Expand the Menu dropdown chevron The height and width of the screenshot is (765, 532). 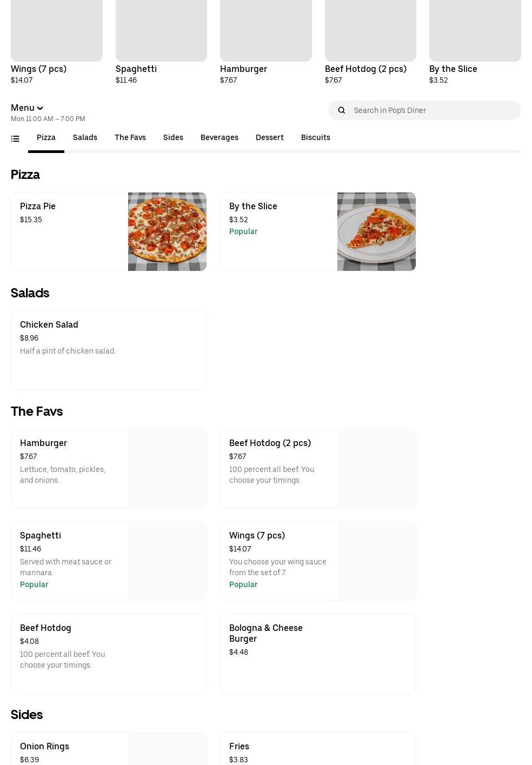pyautogui.click(x=39, y=108)
